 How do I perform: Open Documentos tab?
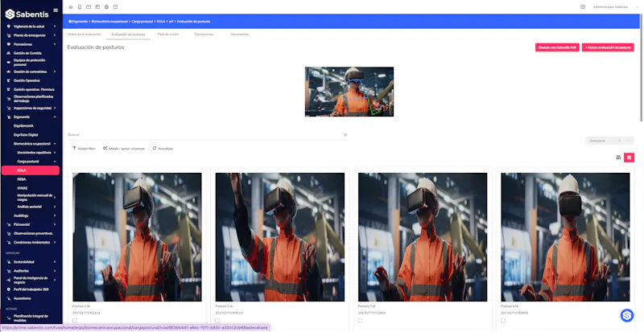click(x=239, y=35)
